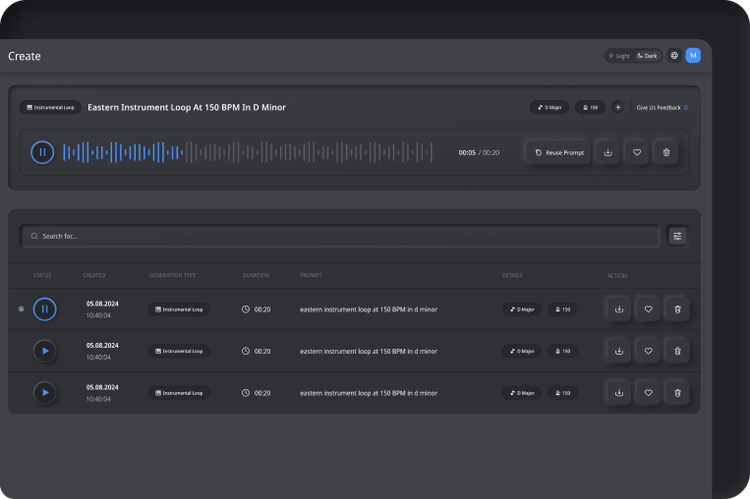Download the second row's loop
Image resolution: width=750 pixels, height=499 pixels.
(619, 351)
